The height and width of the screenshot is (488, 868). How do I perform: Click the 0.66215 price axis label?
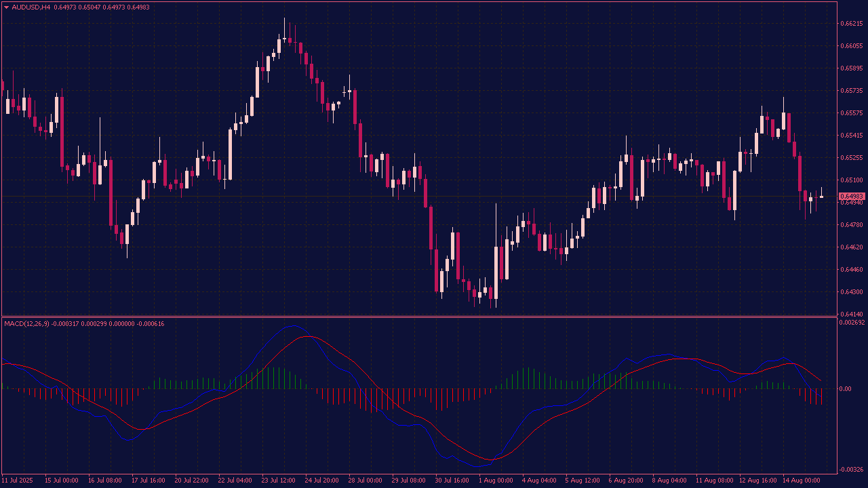point(851,24)
